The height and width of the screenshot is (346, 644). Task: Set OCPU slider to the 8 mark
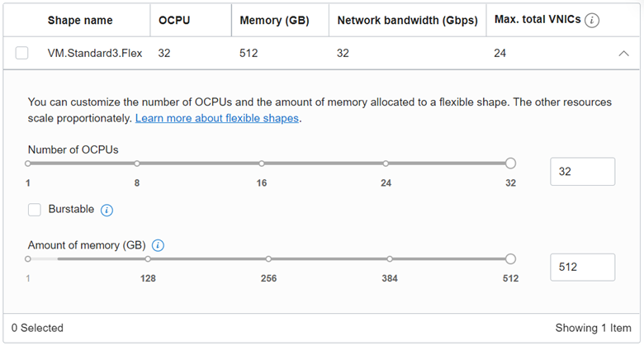click(x=137, y=164)
